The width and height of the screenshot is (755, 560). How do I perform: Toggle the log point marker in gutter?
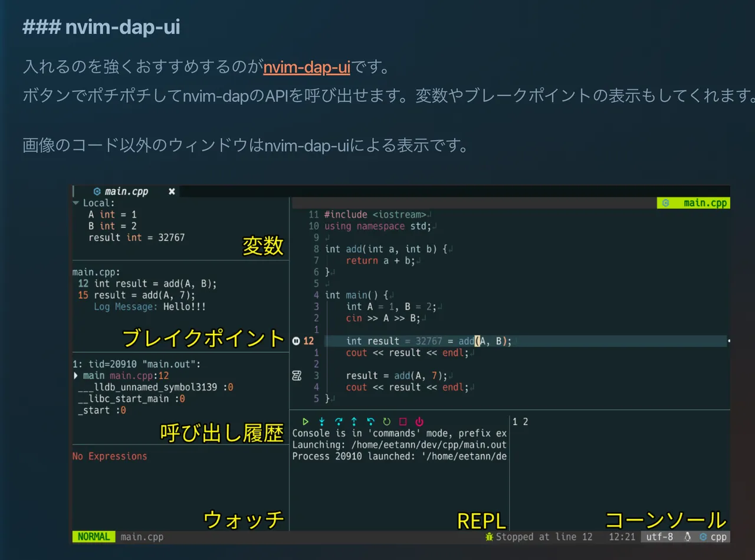click(297, 376)
